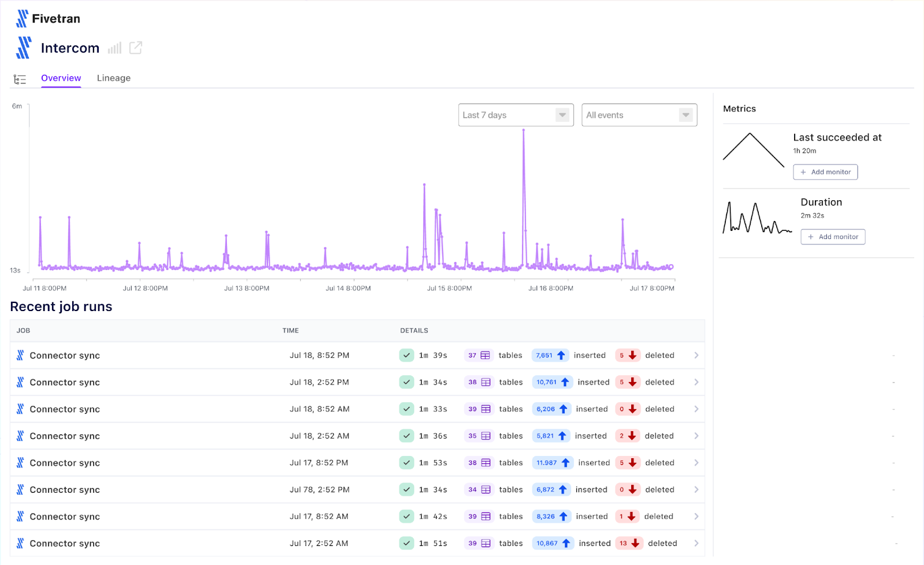Click the 2 deleted arrow badge
This screenshot has height=565, width=924.
[628, 436]
